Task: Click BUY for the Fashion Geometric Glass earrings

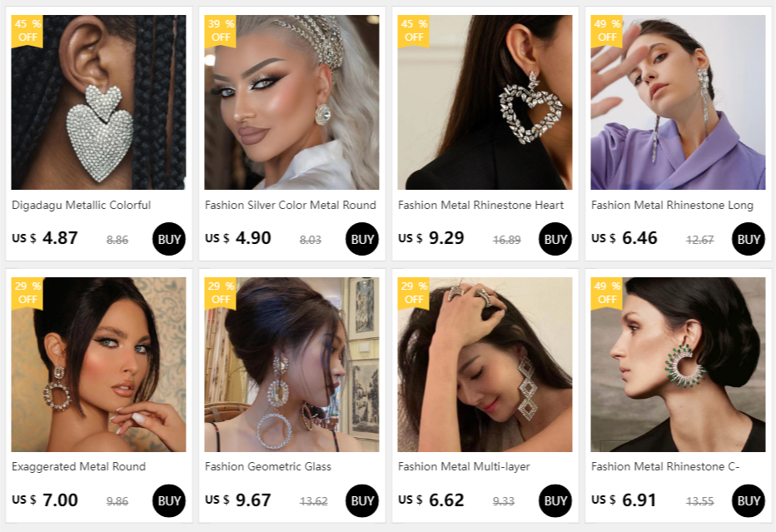Action: point(362,500)
